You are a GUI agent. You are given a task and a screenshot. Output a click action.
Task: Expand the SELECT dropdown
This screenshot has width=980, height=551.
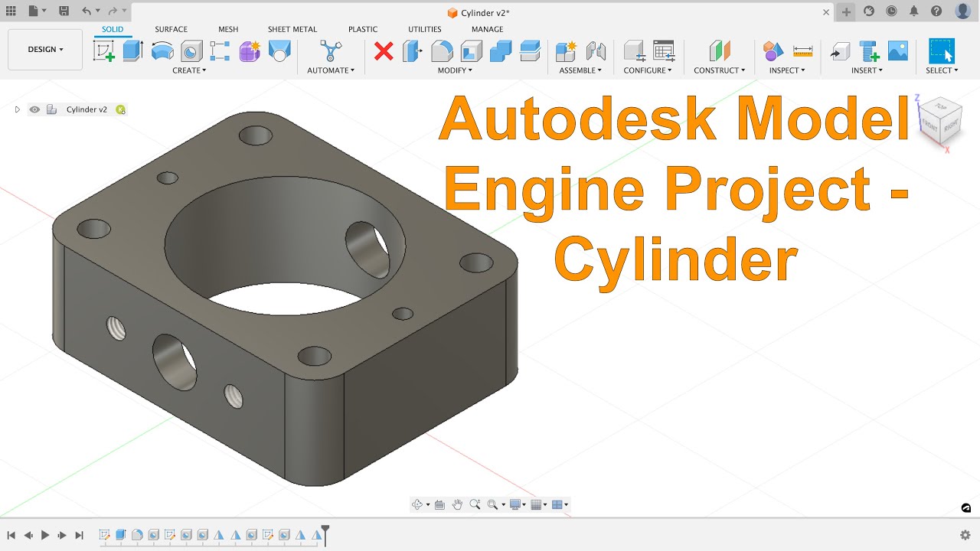942,70
